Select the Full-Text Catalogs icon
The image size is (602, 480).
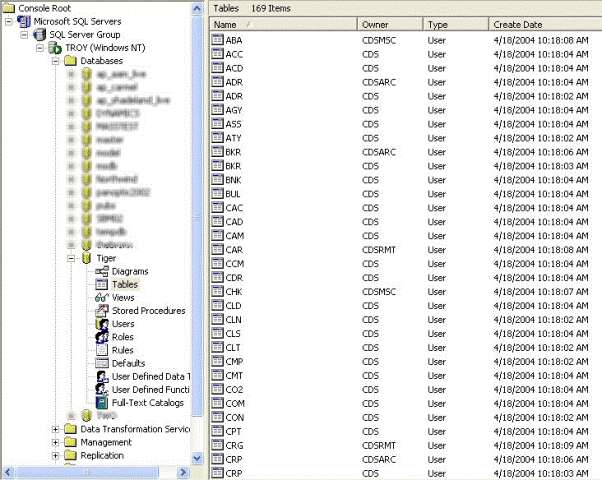pyautogui.click(x=102, y=402)
